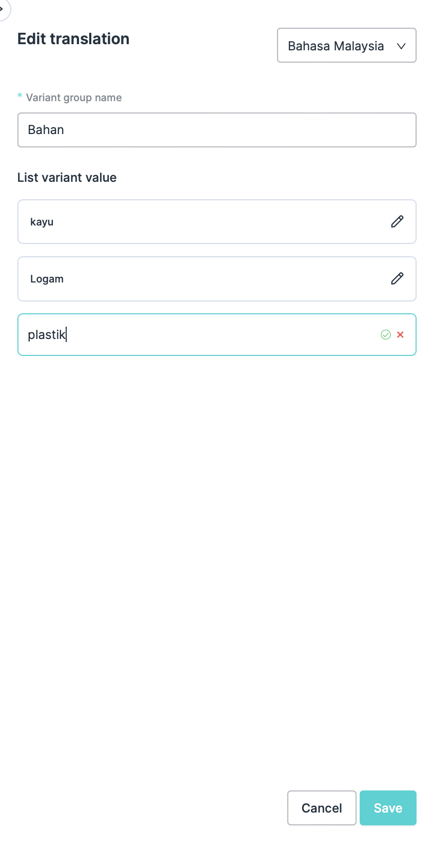Image resolution: width=433 pixels, height=868 pixels.
Task: Click the chevron arrow of the language selector
Action: [x=401, y=46]
